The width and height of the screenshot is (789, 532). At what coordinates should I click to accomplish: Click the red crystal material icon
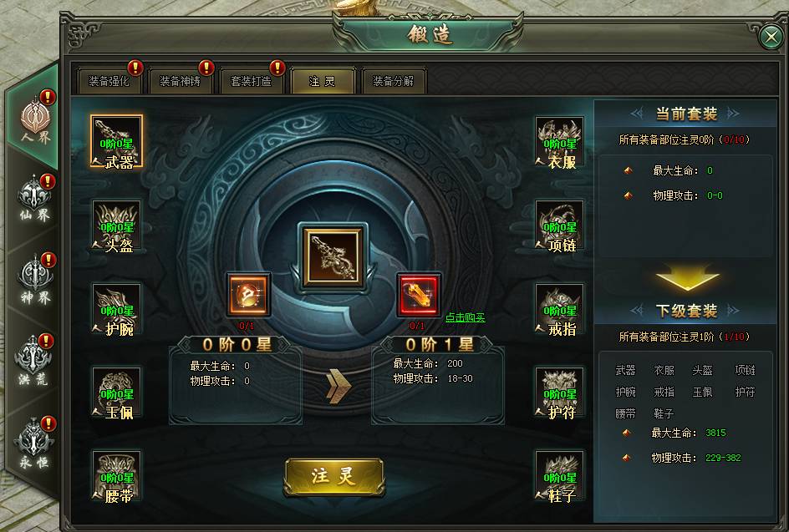click(418, 295)
